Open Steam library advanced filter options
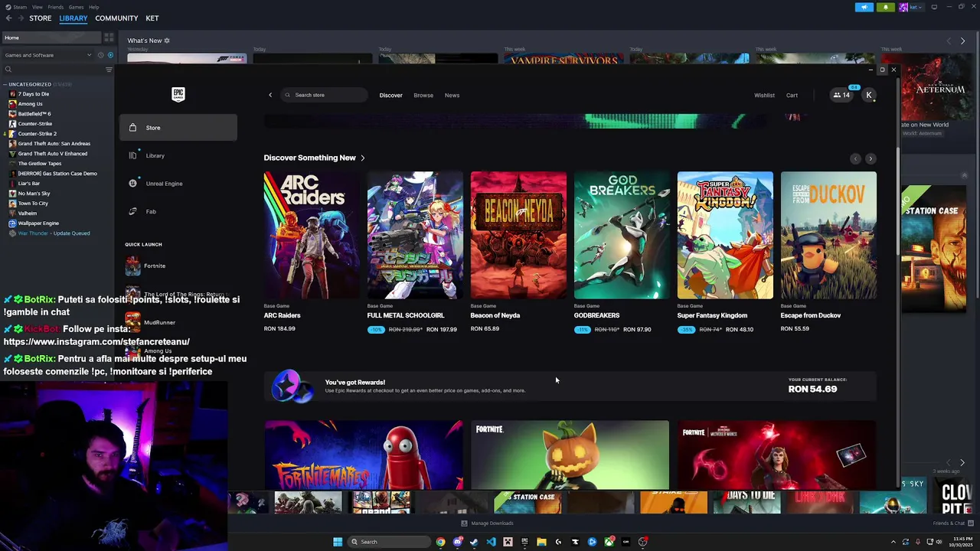This screenshot has width=980, height=551. pyautogui.click(x=109, y=70)
